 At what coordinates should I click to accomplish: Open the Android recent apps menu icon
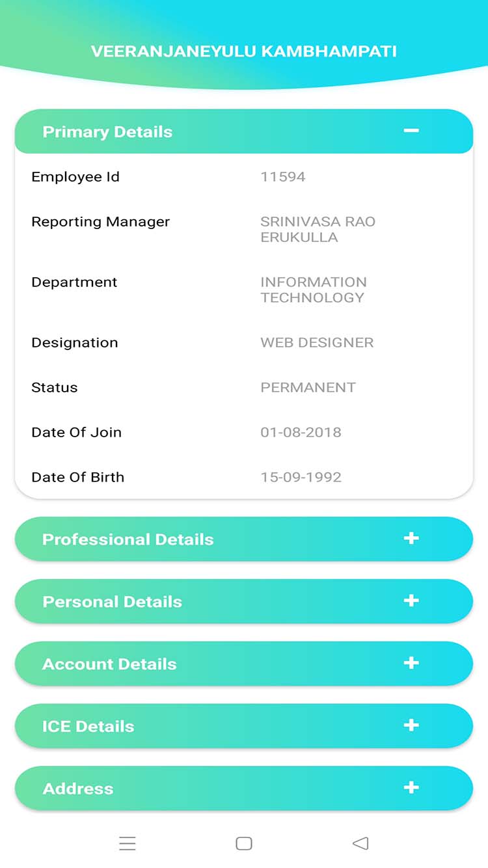tap(128, 844)
